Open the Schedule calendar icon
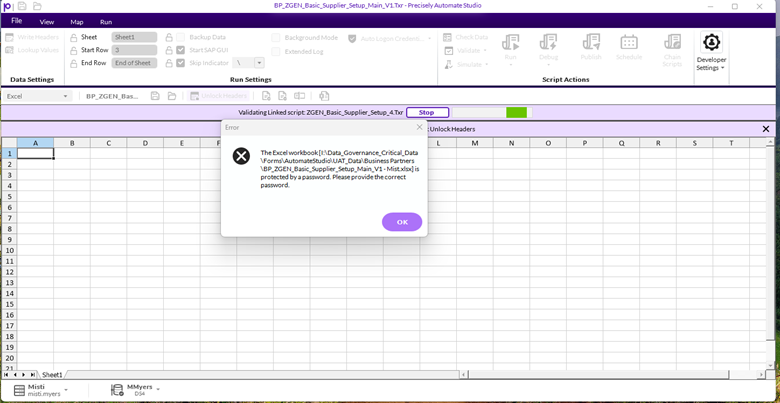 [629, 42]
